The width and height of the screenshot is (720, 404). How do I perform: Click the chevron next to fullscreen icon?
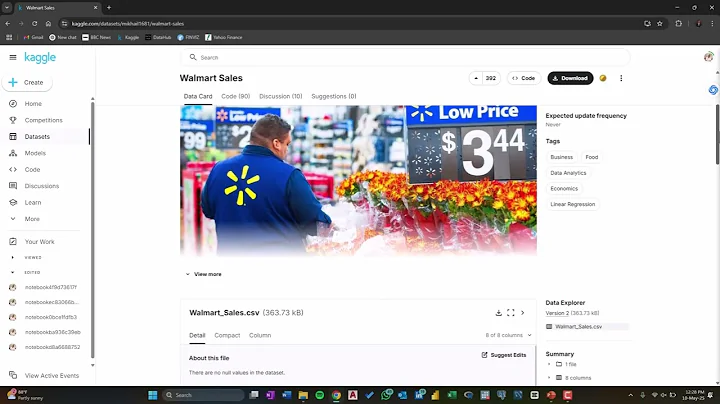(x=523, y=313)
